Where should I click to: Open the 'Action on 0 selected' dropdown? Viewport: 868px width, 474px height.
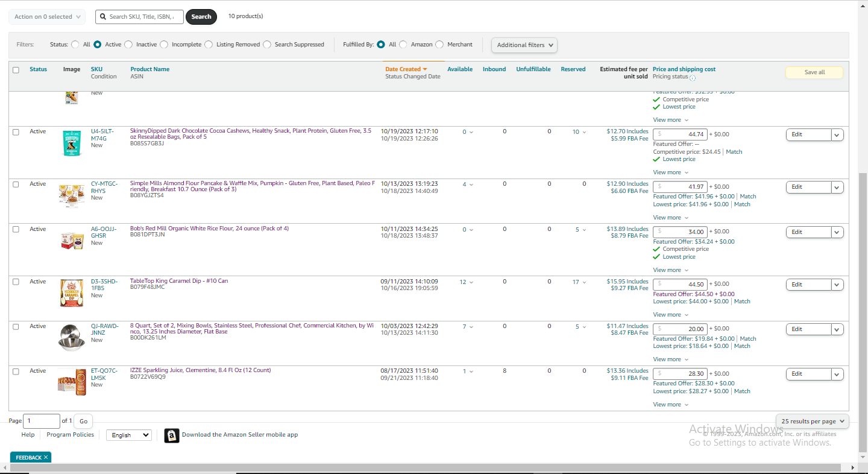[47, 17]
